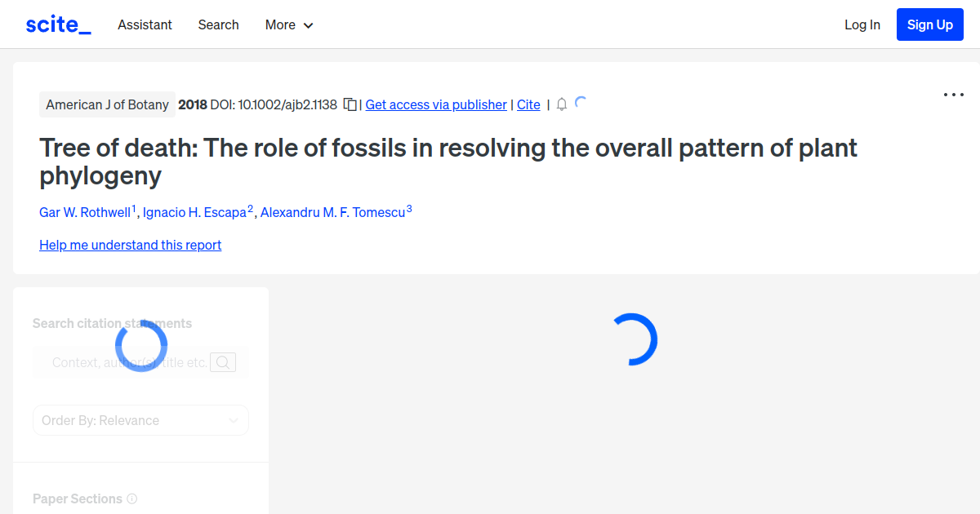
Task: Switch to the Search section
Action: (x=218, y=24)
